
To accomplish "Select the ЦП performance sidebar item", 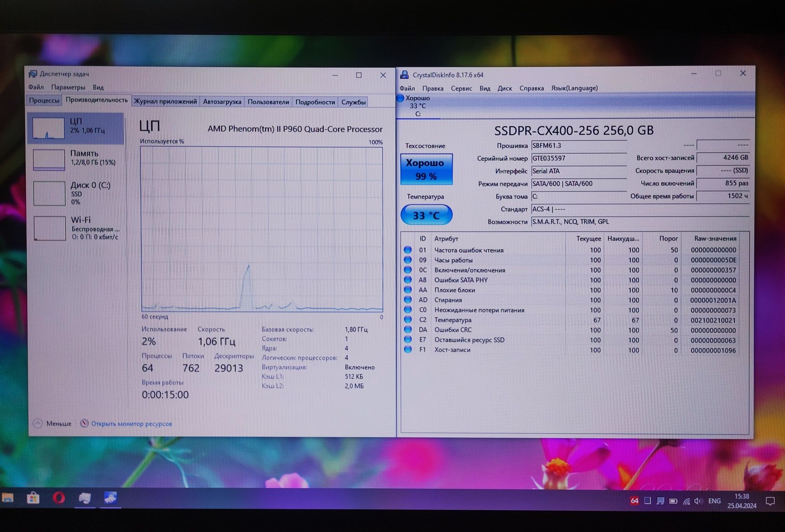I will point(76,128).
